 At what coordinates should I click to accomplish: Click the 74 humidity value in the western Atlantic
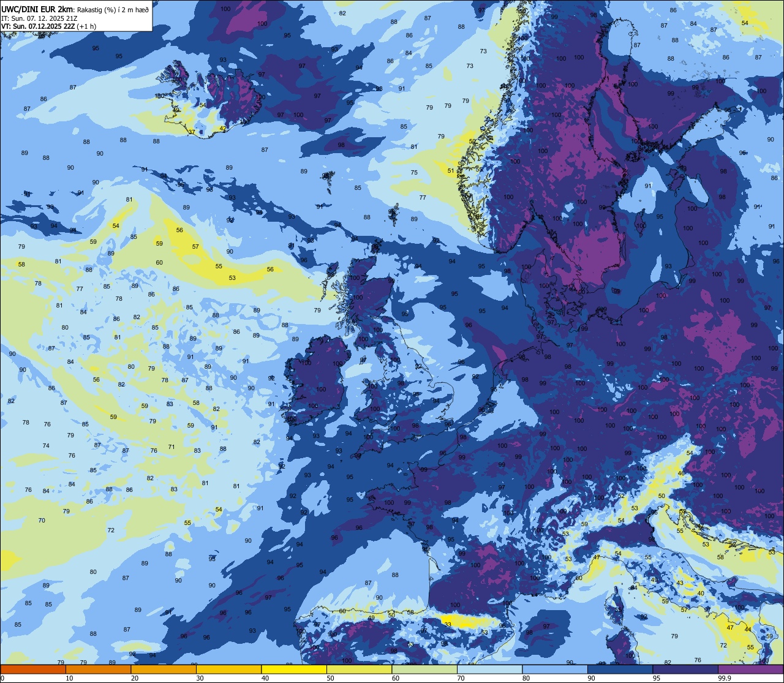tap(46, 445)
